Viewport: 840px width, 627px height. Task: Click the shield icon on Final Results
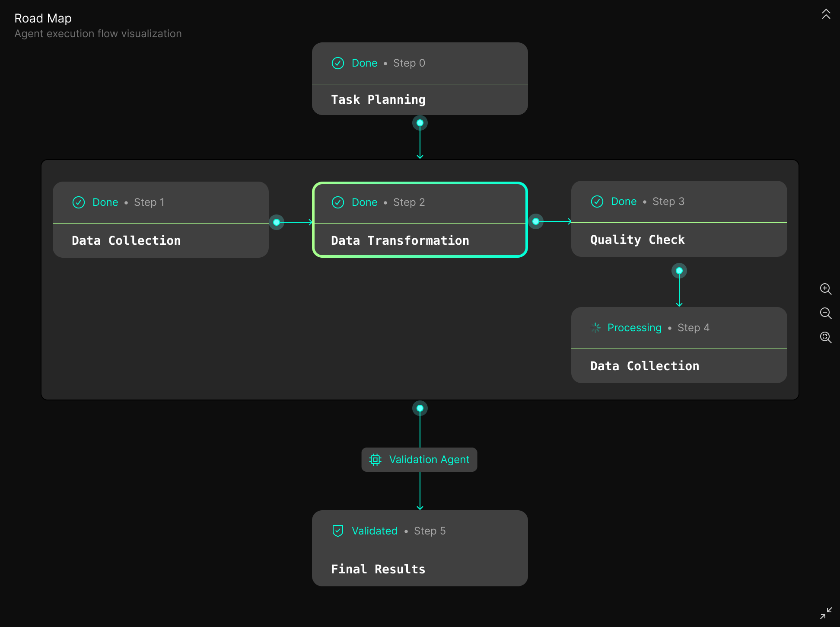(338, 531)
